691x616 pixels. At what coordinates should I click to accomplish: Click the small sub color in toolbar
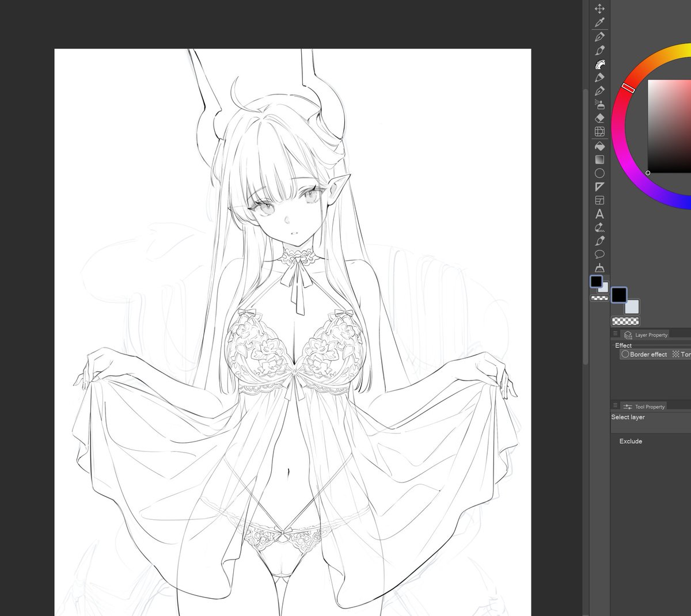point(605,288)
